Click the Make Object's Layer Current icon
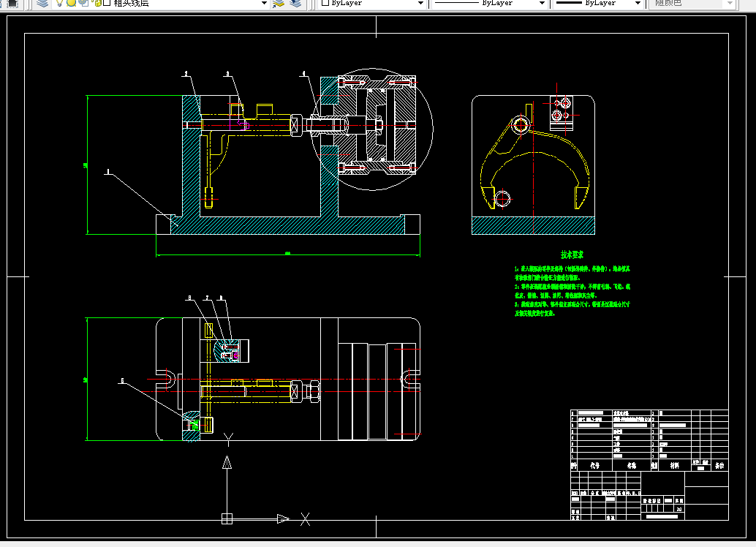756x547 pixels. point(278,3)
